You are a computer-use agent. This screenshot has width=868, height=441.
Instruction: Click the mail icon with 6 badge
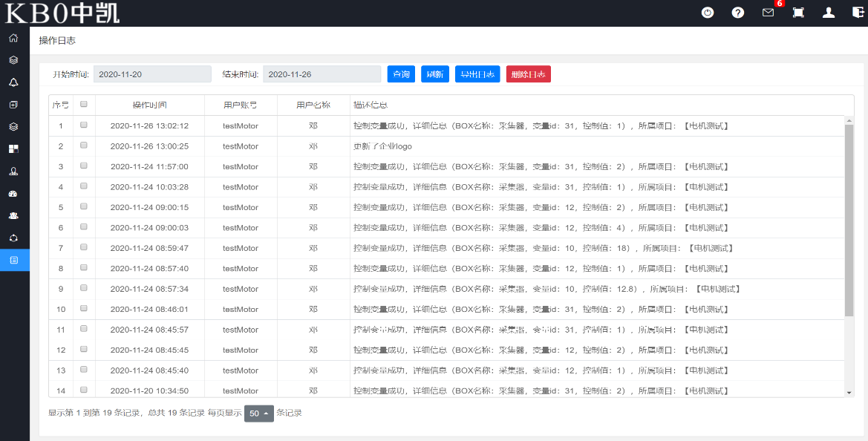coord(768,13)
